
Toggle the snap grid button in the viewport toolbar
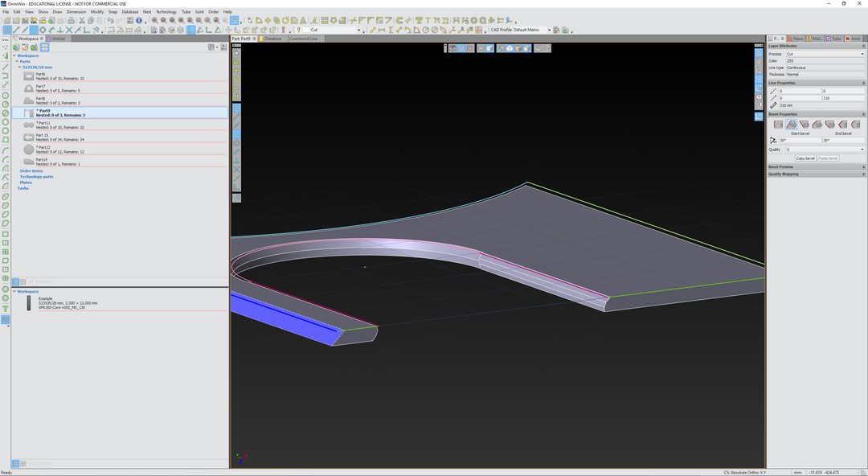pos(237,108)
